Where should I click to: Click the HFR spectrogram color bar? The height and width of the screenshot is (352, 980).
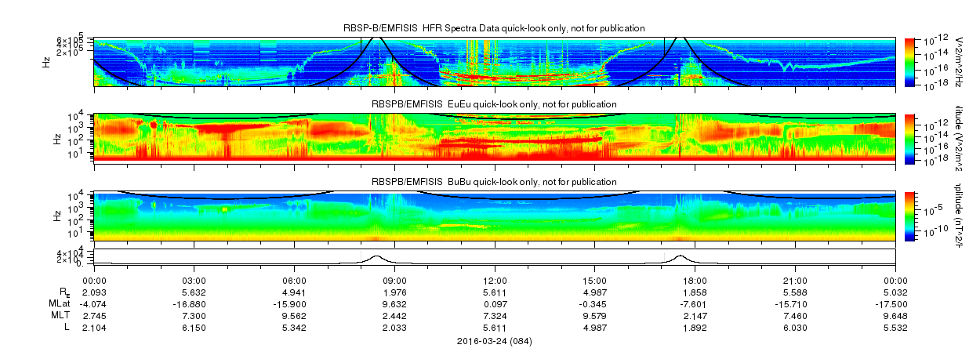click(x=911, y=61)
